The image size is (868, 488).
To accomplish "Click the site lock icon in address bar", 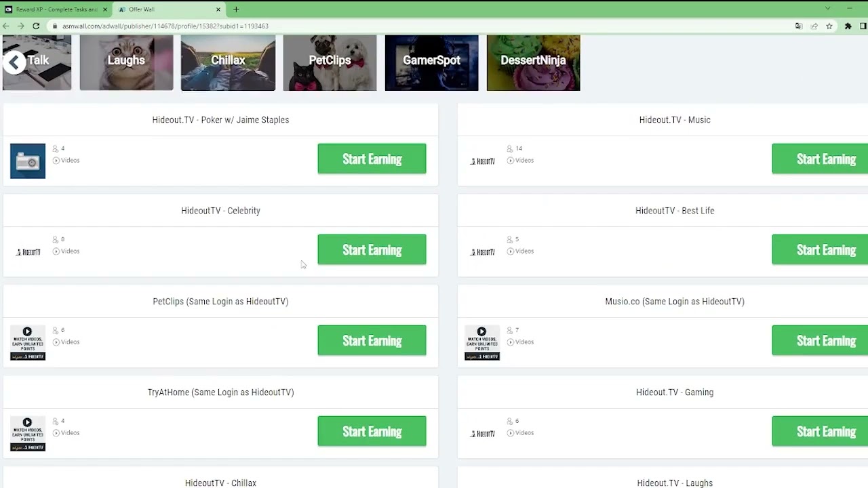I will (54, 26).
